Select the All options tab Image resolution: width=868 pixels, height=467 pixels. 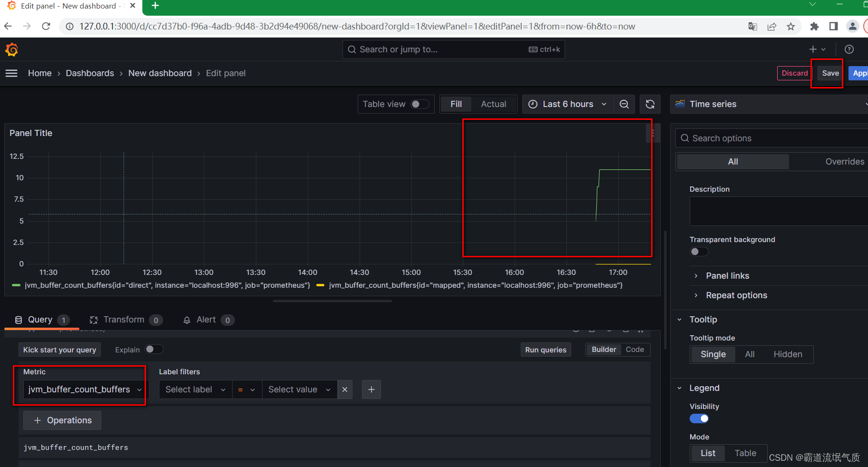pos(733,162)
